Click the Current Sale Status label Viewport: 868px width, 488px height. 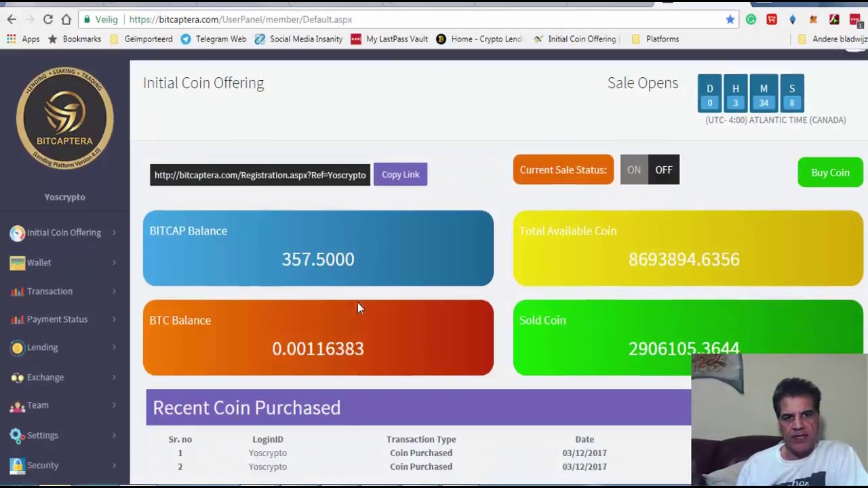[563, 169]
